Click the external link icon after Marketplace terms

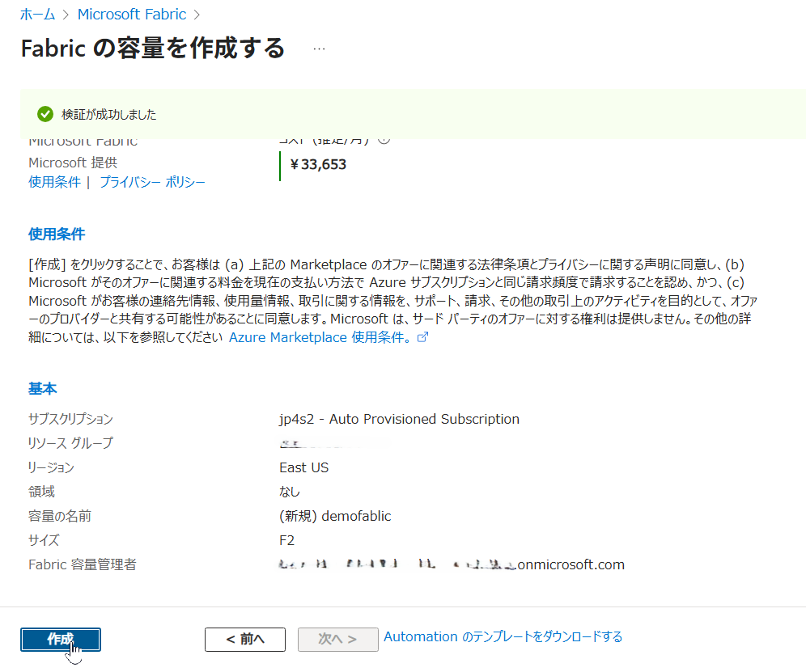[422, 338]
